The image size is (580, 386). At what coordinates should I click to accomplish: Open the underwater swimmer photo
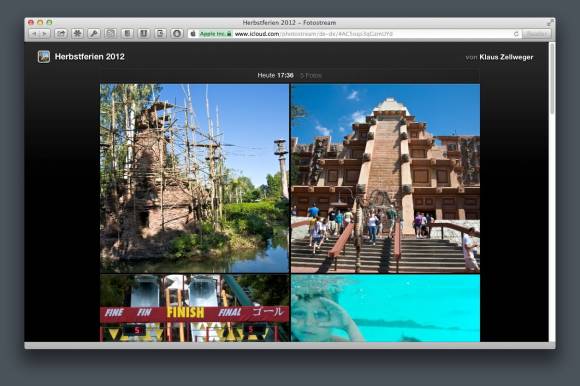[385, 308]
